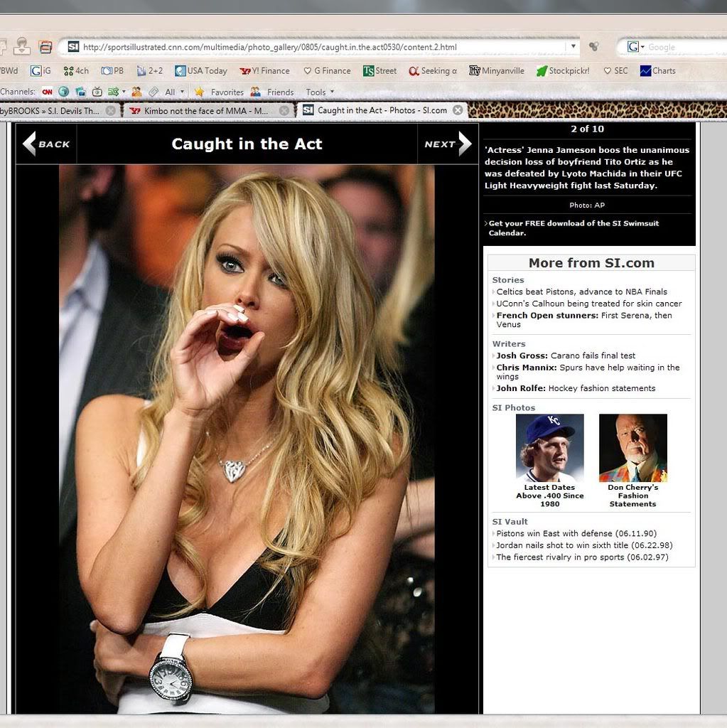Close the Caught in the Act tab
This screenshot has height=728, width=727.
458,110
